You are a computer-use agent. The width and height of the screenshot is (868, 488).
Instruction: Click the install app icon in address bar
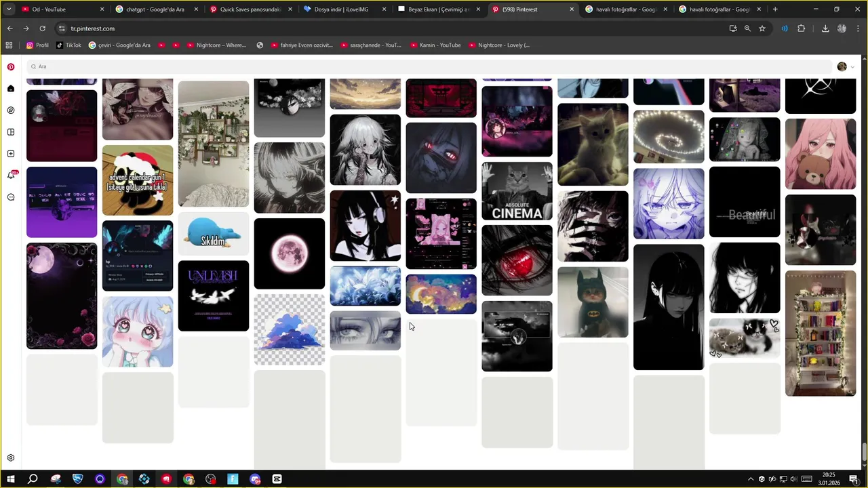click(733, 28)
